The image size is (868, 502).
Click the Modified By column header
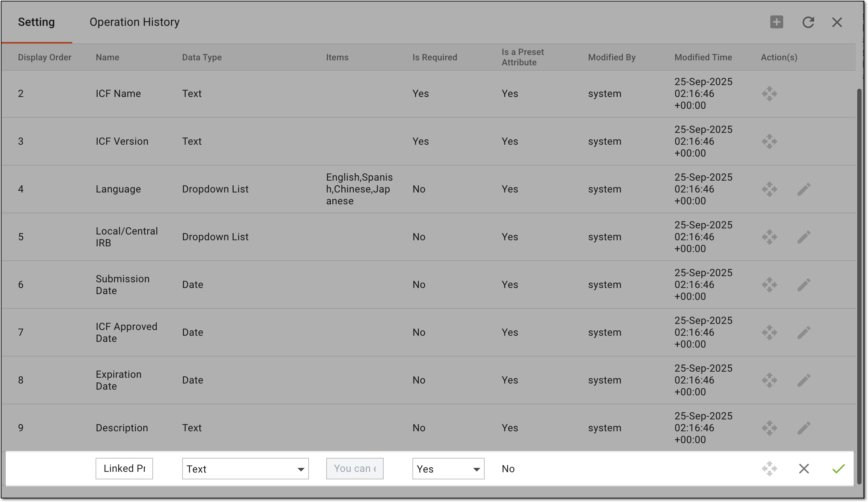pos(612,57)
